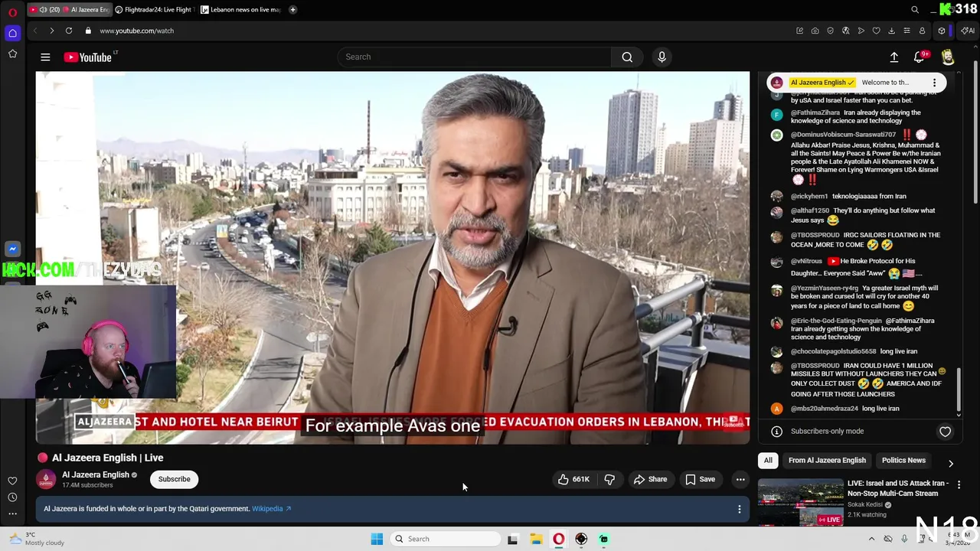Open the Al Jazeera channel avatar
Screen dimensions: 980x551
pos(46,479)
